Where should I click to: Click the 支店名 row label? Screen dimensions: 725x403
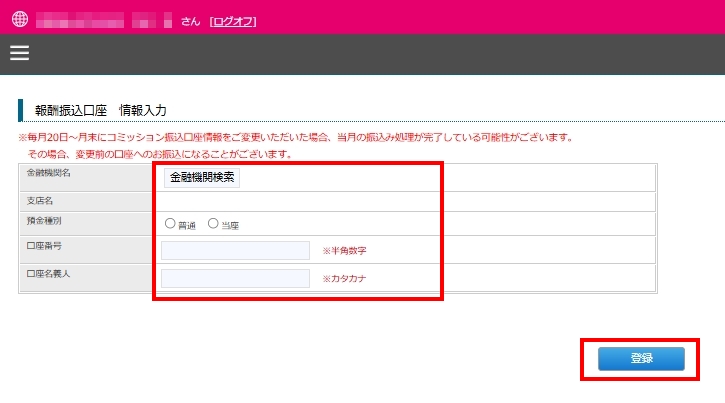[40, 201]
